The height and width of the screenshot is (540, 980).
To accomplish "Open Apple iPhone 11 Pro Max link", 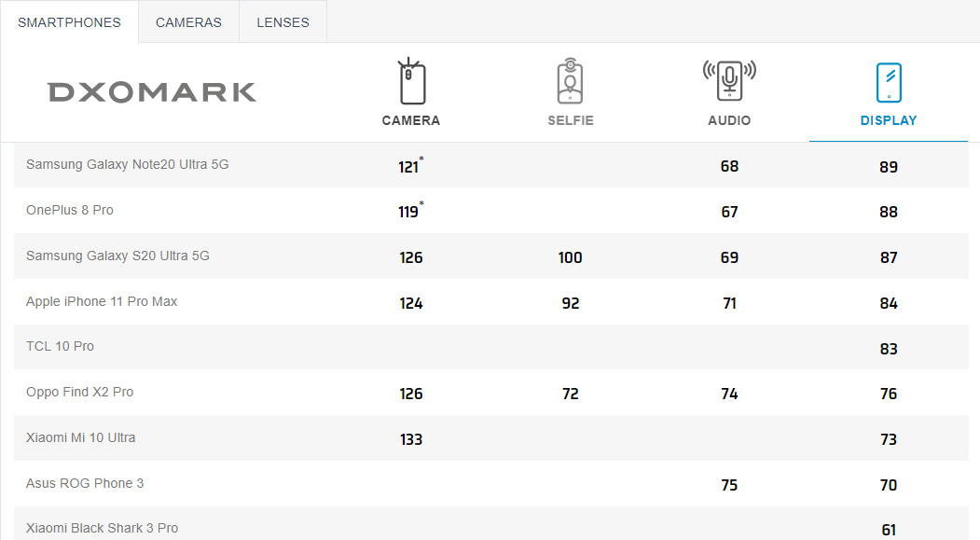I will 102,301.
